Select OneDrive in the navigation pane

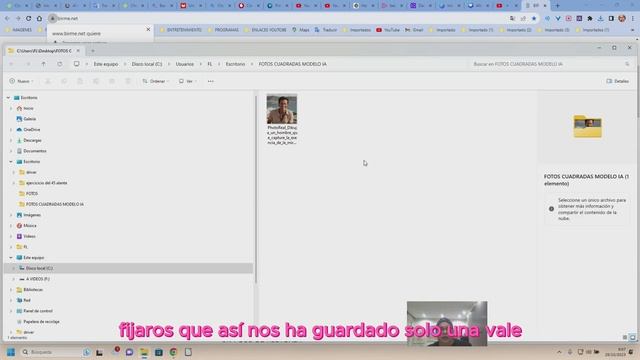(31, 129)
